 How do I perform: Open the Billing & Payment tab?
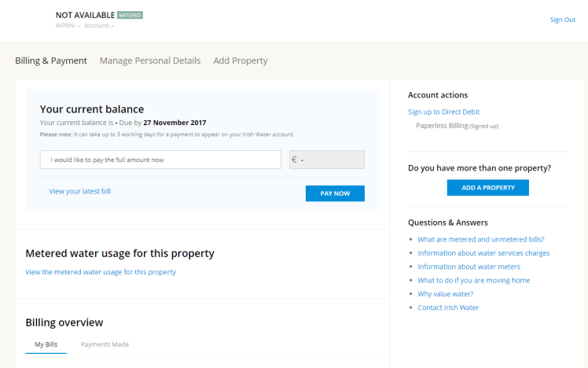[x=51, y=61]
